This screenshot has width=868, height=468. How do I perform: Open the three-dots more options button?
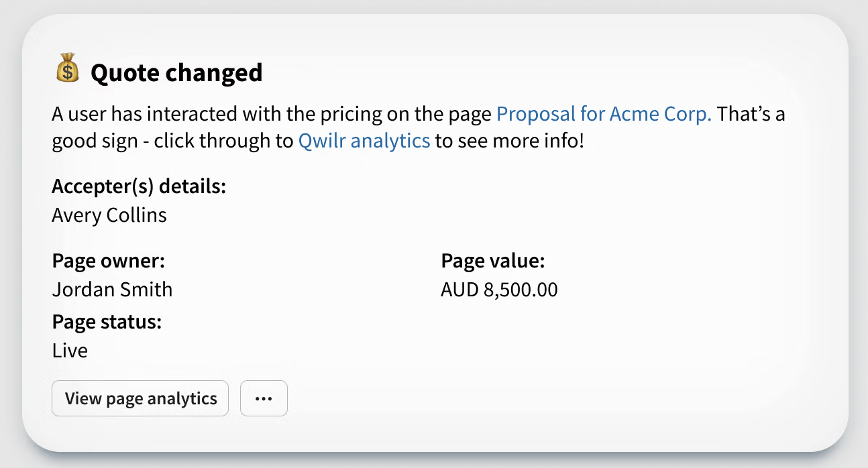pos(264,398)
